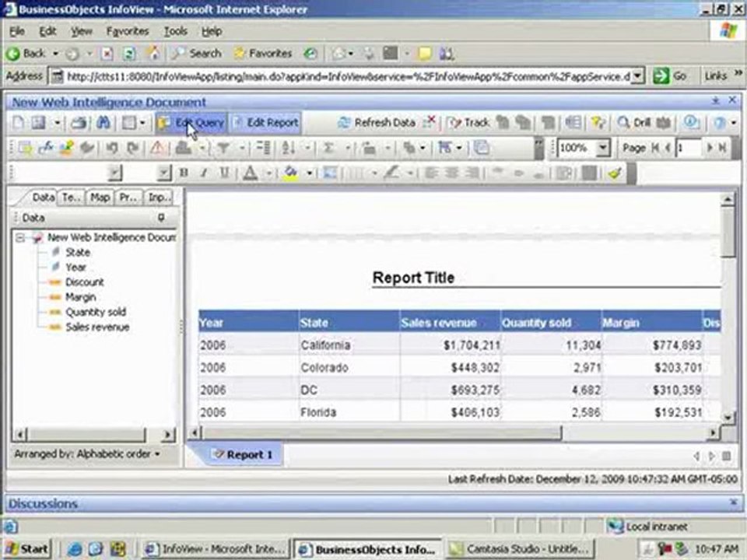Click the browser Back button
Viewport: 747px width, 560px height.
tap(26, 54)
